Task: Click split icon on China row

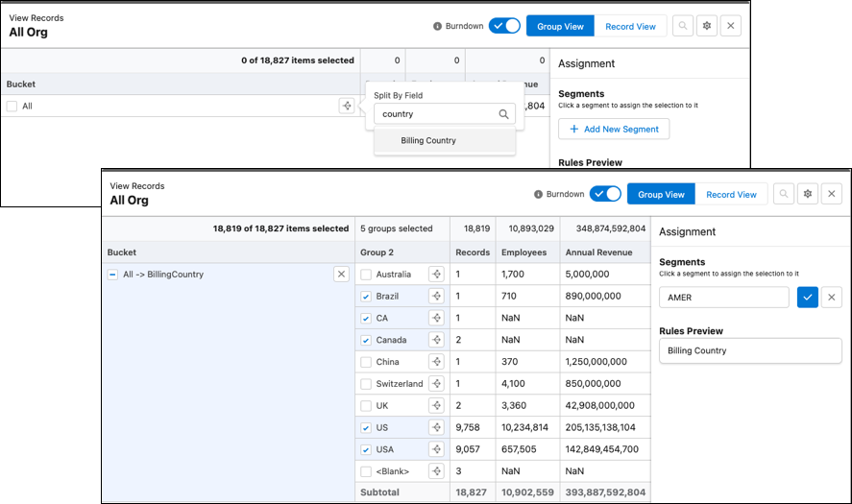Action: coord(436,362)
